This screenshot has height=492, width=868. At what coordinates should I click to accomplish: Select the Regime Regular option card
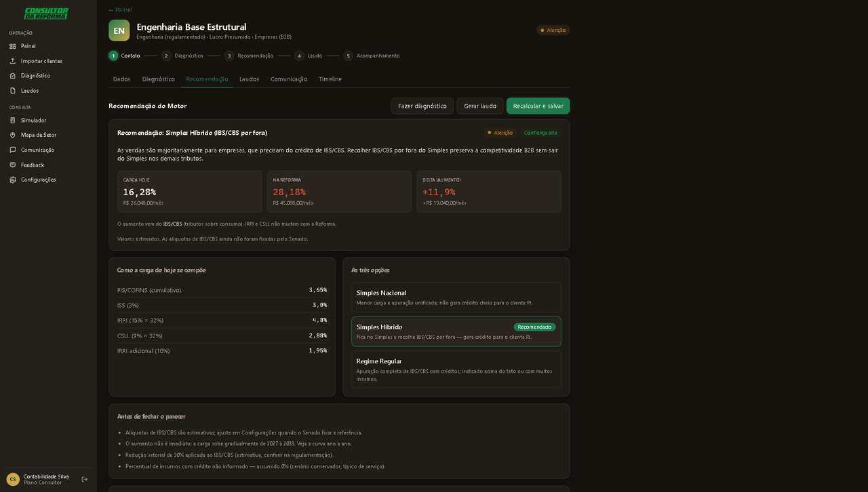coord(456,369)
